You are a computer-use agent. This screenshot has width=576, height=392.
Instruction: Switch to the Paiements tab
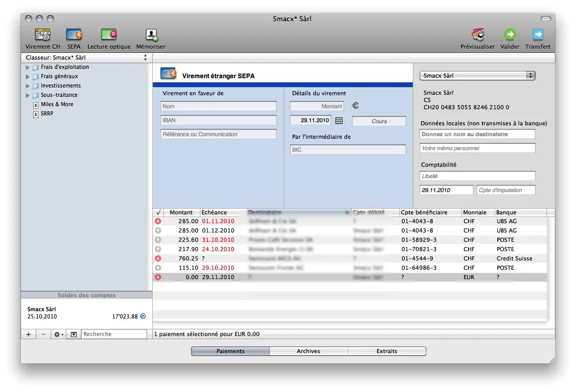(x=231, y=351)
